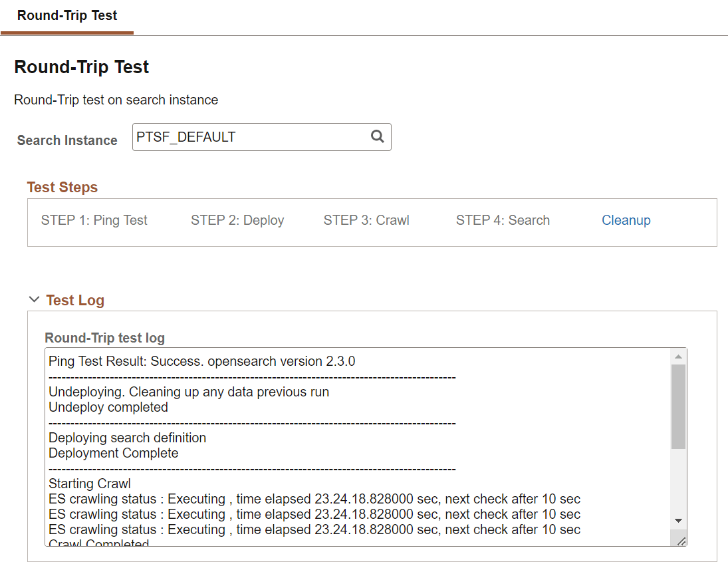Select STEP 4: Search step
Screen dimensions: 728x574
pyautogui.click(x=503, y=219)
